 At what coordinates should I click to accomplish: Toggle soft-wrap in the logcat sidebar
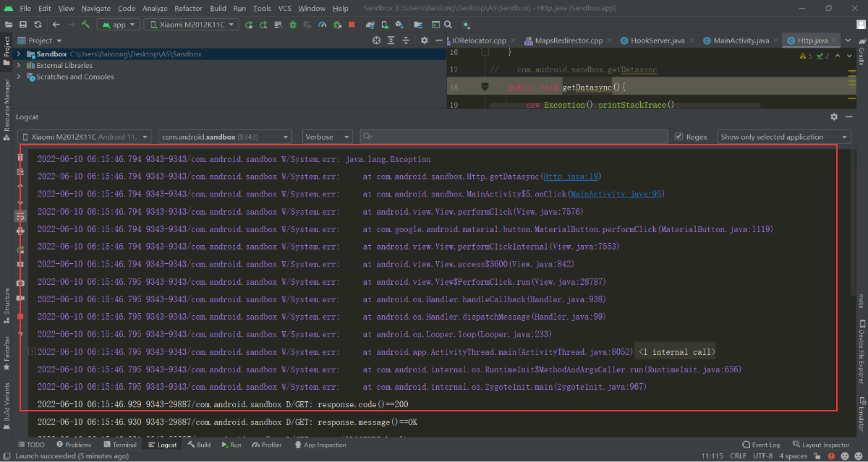click(20, 216)
